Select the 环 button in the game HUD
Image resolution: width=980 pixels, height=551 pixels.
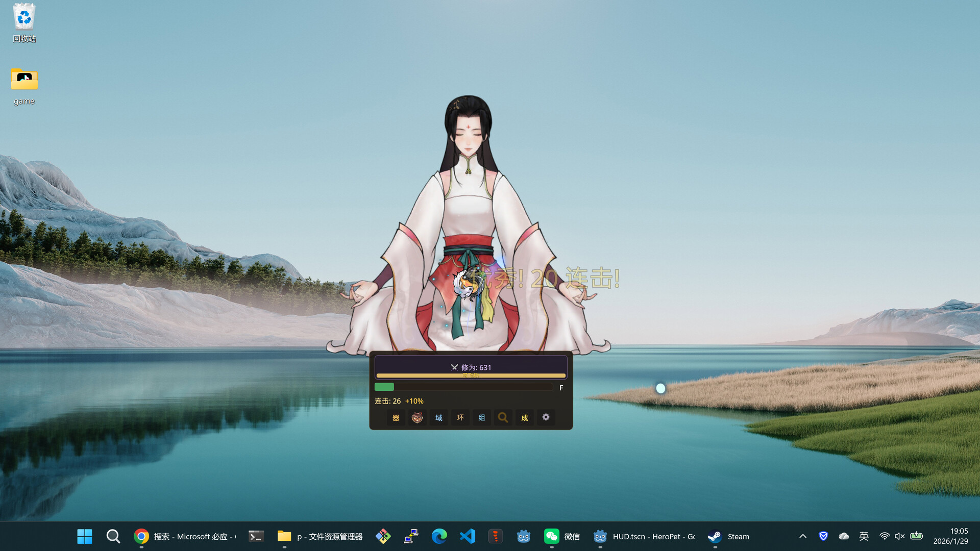coord(460,417)
